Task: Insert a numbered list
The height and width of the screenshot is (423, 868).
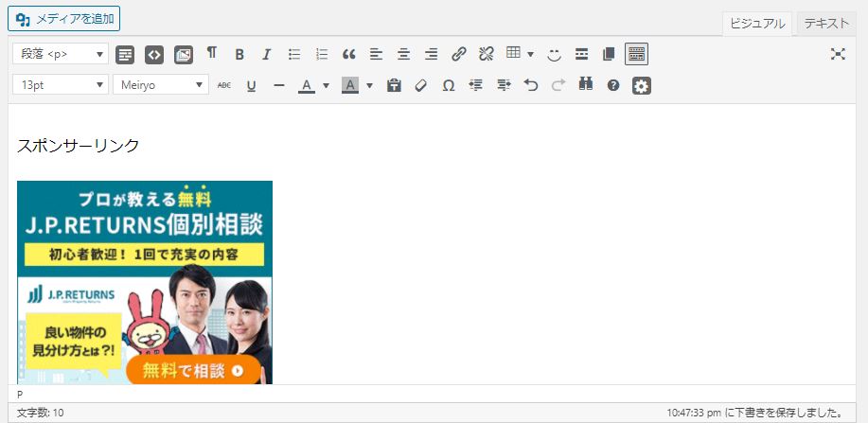Action: click(x=322, y=54)
